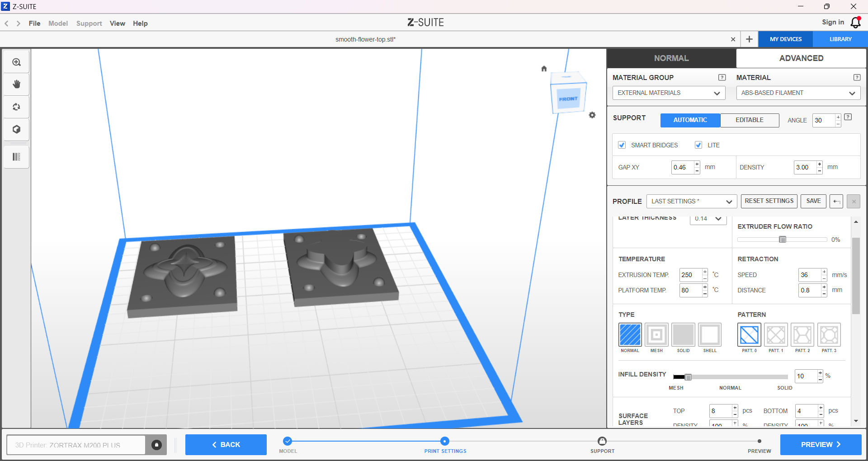This screenshot has height=461, width=868.
Task: Add a new tab with plus
Action: [749, 39]
